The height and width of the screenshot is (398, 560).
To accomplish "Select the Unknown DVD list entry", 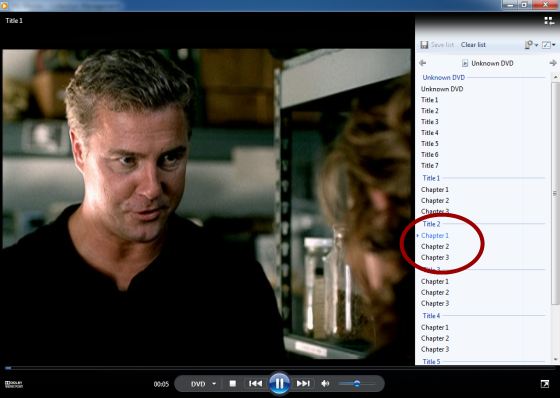I will click(442, 89).
